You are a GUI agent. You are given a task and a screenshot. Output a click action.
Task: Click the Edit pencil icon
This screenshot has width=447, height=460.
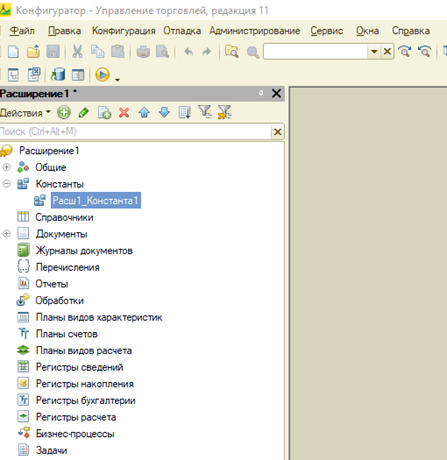tap(84, 112)
